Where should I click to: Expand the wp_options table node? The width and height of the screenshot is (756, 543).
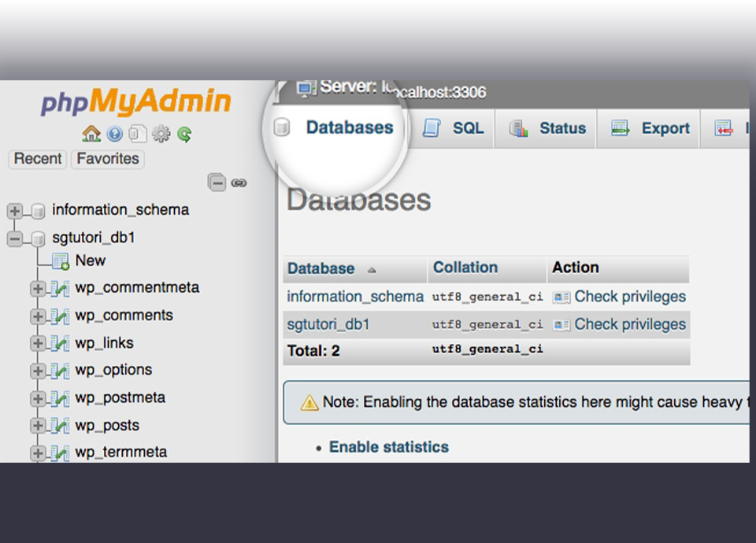38,371
